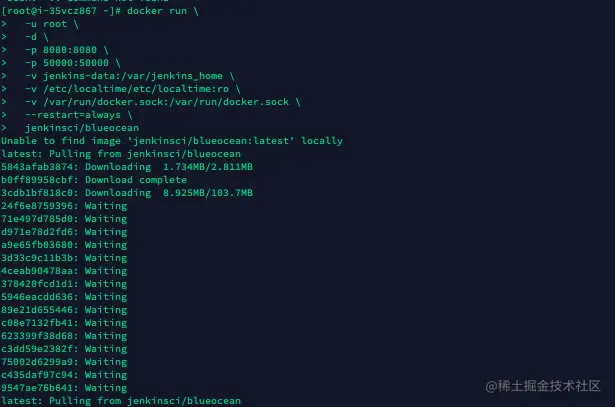The width and height of the screenshot is (615, 407).
Task: Click the 'docker run' command text
Action: coord(157,11)
